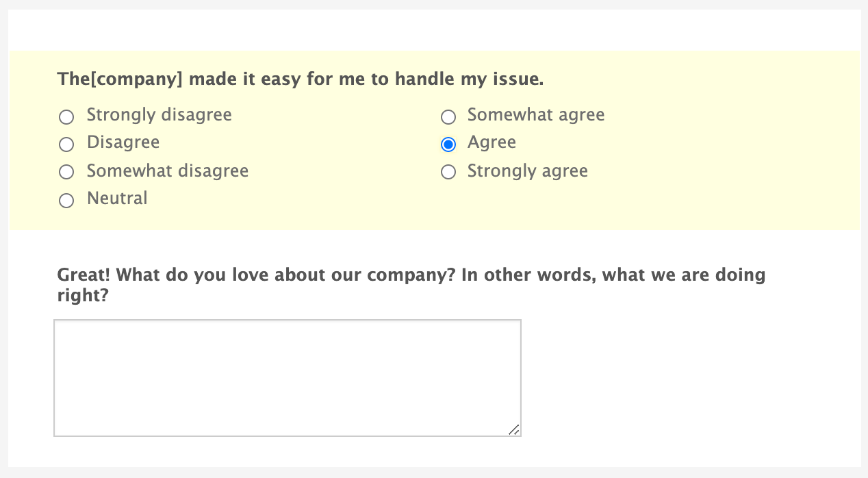
Task: Pick the Somewhat disagree radio button
Action: [x=66, y=172]
